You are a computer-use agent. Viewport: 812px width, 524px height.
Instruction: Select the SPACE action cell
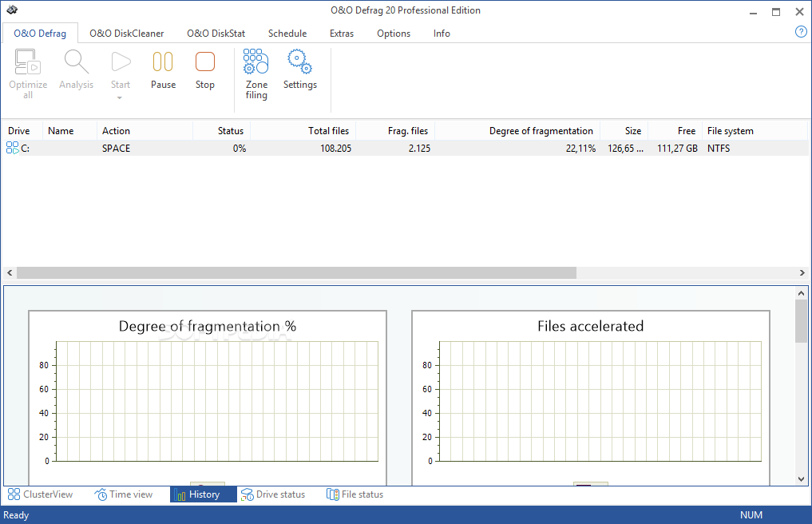[116, 149]
